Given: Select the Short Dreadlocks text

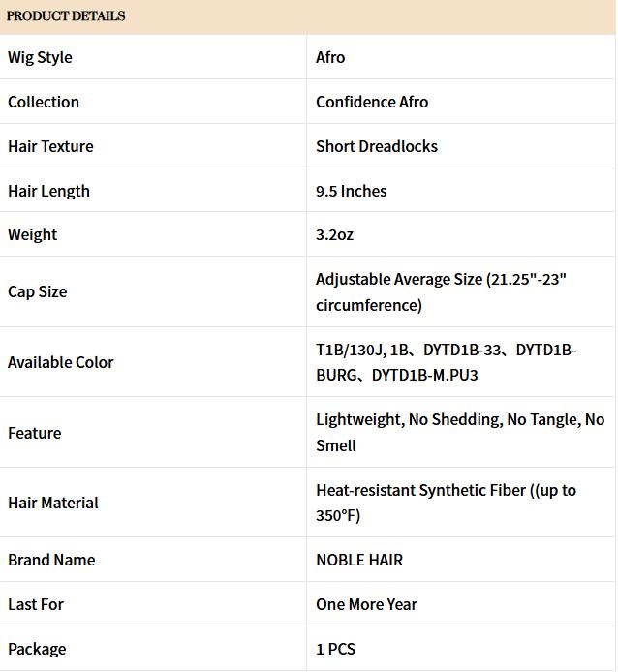Looking at the screenshot, I should point(377,146).
